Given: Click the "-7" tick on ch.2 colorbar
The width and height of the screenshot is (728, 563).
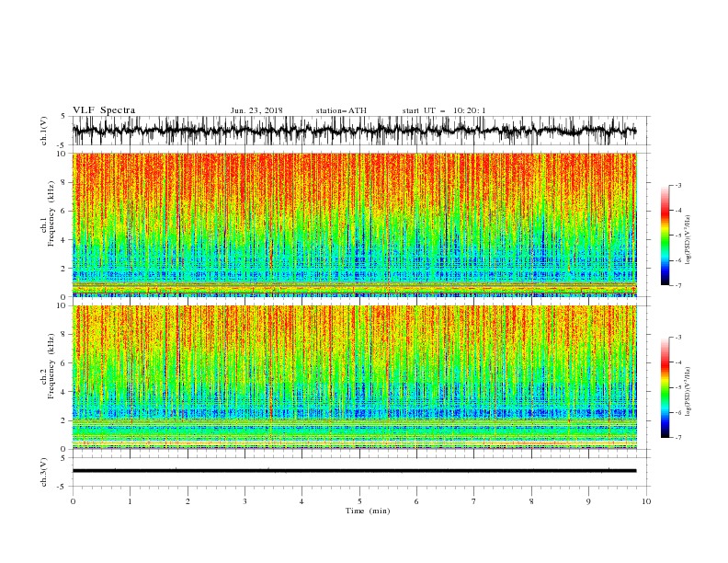Looking at the screenshot, I should coord(677,437).
